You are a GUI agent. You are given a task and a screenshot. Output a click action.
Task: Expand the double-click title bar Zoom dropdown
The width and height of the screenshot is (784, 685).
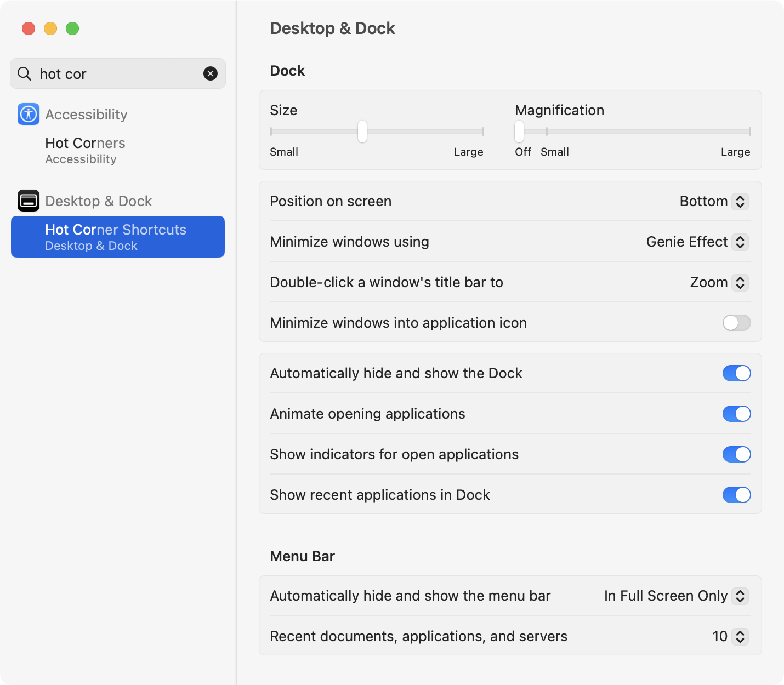click(x=719, y=282)
